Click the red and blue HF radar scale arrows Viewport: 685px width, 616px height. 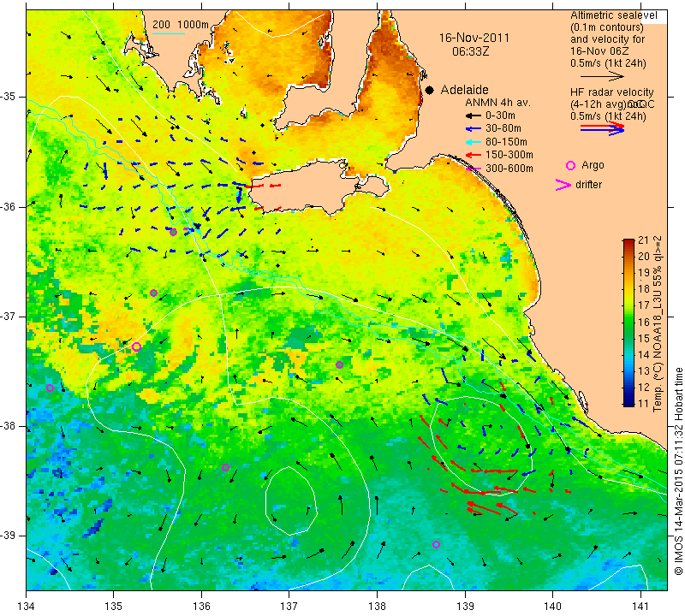pos(603,128)
